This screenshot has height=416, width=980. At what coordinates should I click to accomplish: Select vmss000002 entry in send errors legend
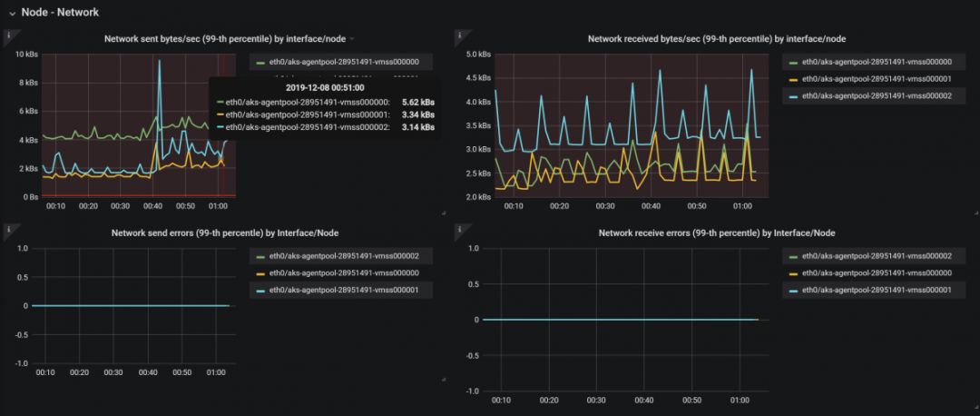point(343,256)
